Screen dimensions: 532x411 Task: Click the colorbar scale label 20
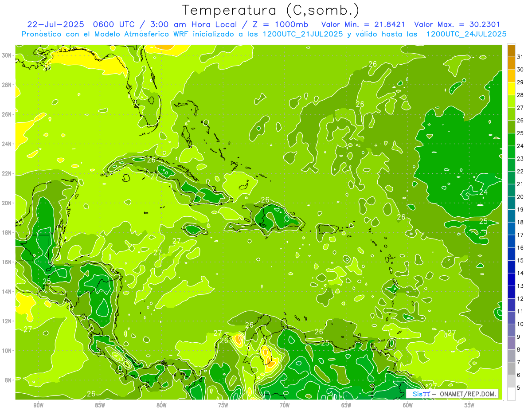520,197
